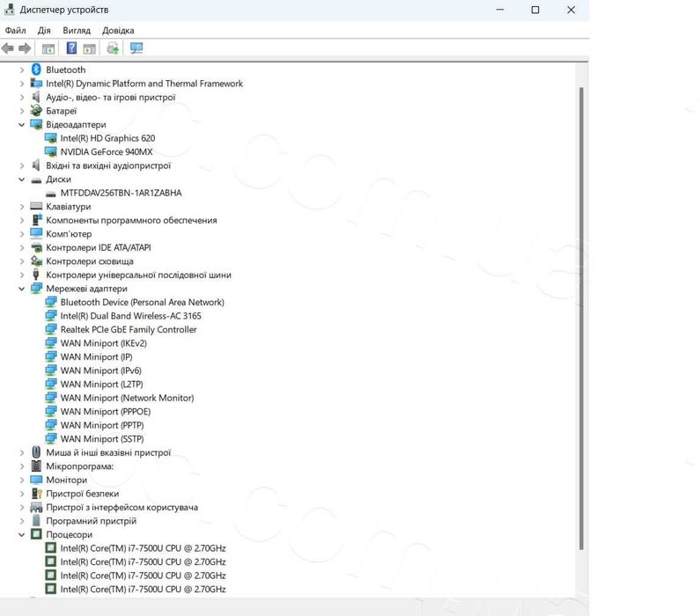Click the Scan for hardware changes monitor icon

136,48
